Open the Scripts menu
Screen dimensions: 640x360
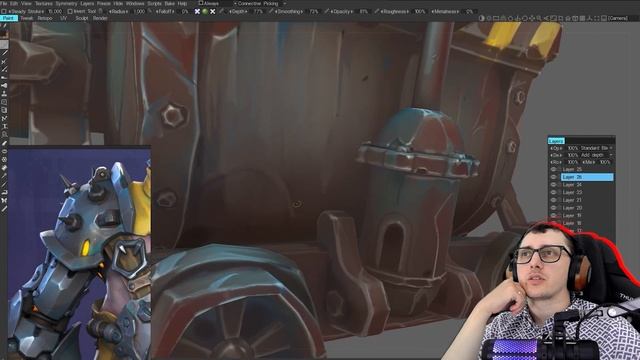(x=154, y=3)
